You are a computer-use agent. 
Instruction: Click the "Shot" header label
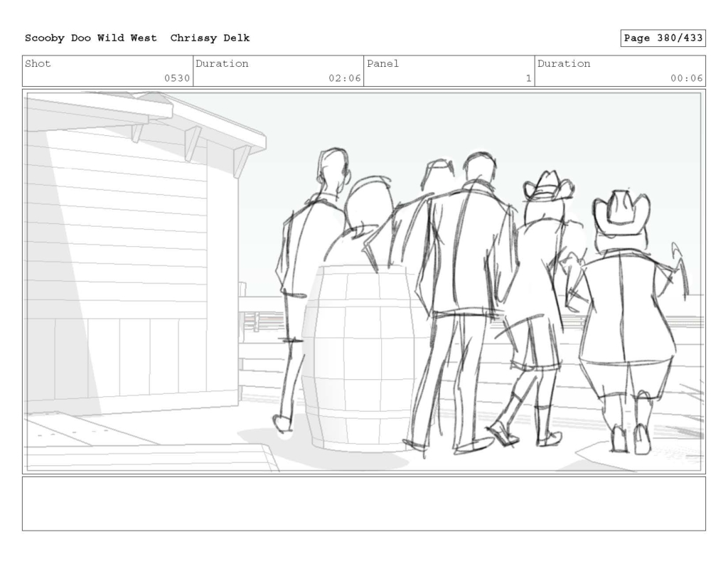(x=38, y=63)
